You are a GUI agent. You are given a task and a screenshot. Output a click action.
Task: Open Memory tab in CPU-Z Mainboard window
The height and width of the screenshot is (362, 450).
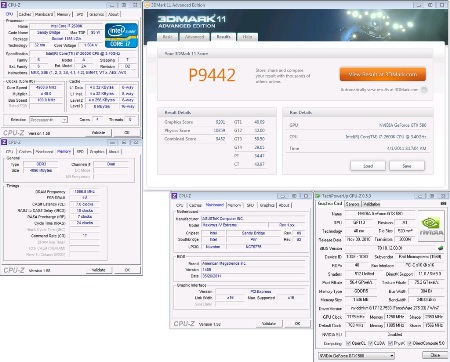coord(234,205)
